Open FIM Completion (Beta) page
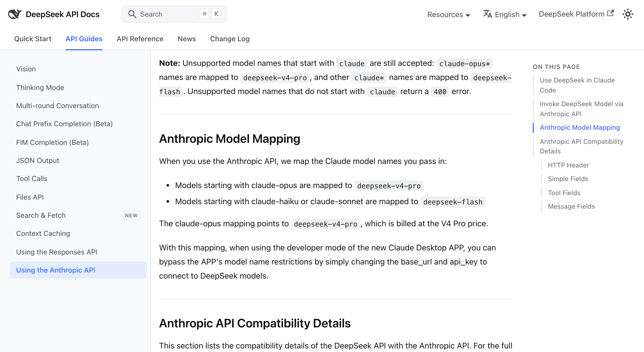Viewport: 644px width, 352px height. (78, 142)
